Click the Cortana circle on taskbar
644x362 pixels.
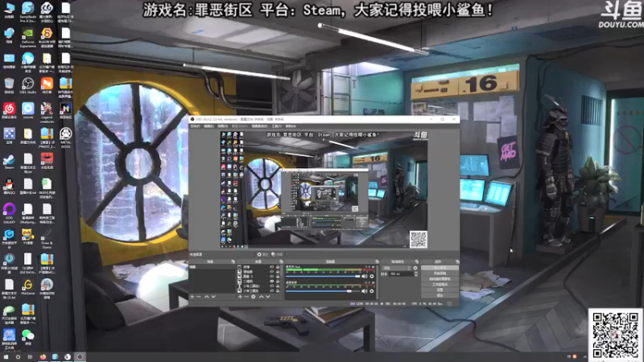(18, 356)
